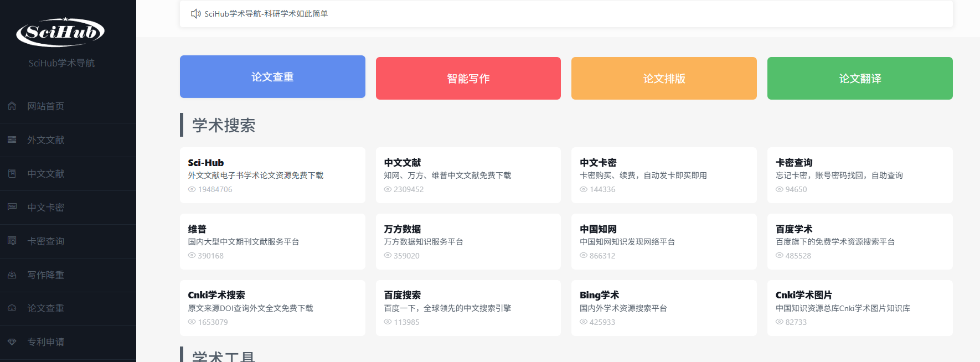The width and height of the screenshot is (980, 362).
Task: Click the eye icon next to 425933
Action: click(584, 322)
